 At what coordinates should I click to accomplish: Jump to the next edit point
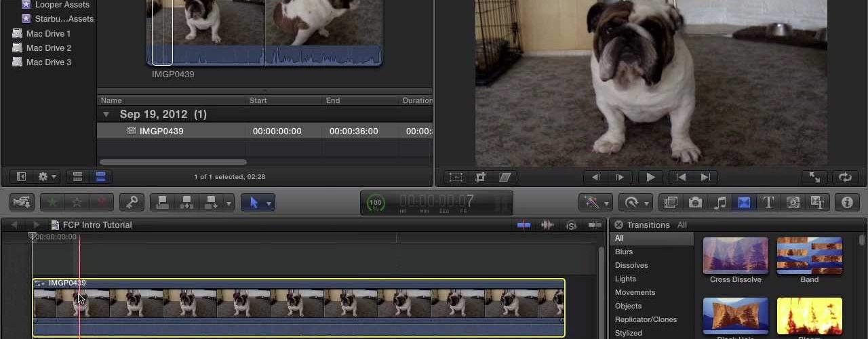[705, 177]
